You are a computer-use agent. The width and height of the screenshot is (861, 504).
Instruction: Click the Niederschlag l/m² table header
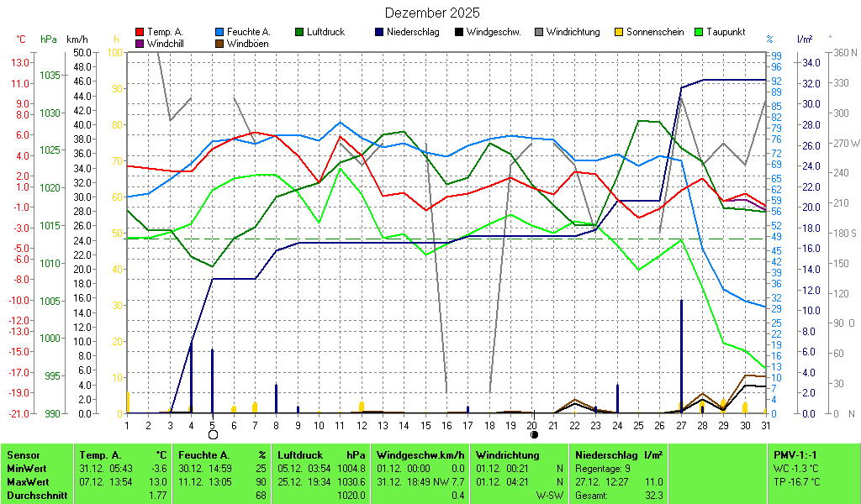tap(619, 454)
